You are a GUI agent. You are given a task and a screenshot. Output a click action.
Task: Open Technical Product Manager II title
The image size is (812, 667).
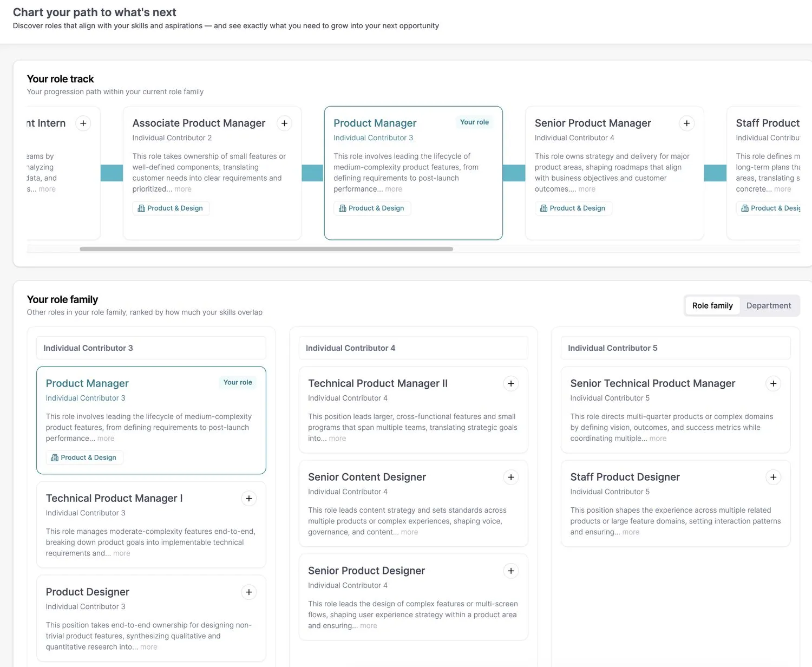coord(378,384)
